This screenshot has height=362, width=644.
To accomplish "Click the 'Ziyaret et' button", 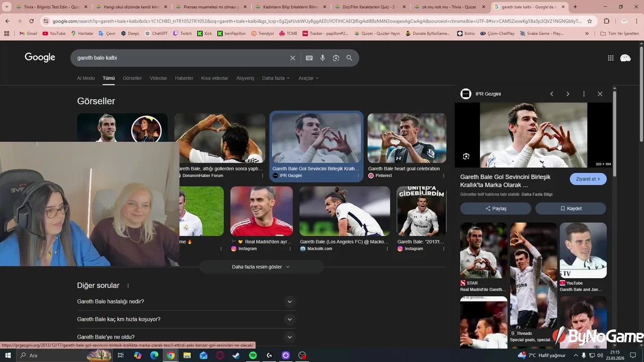I will coord(588,179).
